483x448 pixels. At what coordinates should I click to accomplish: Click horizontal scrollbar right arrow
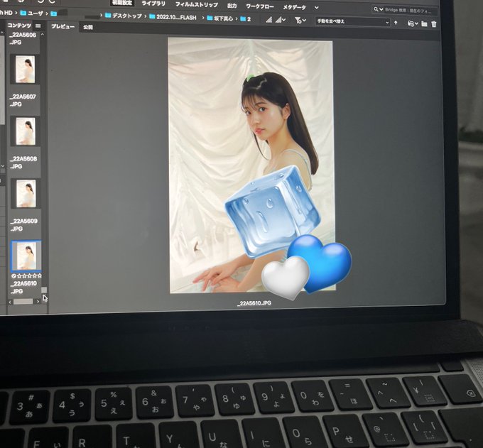[x=38, y=302]
